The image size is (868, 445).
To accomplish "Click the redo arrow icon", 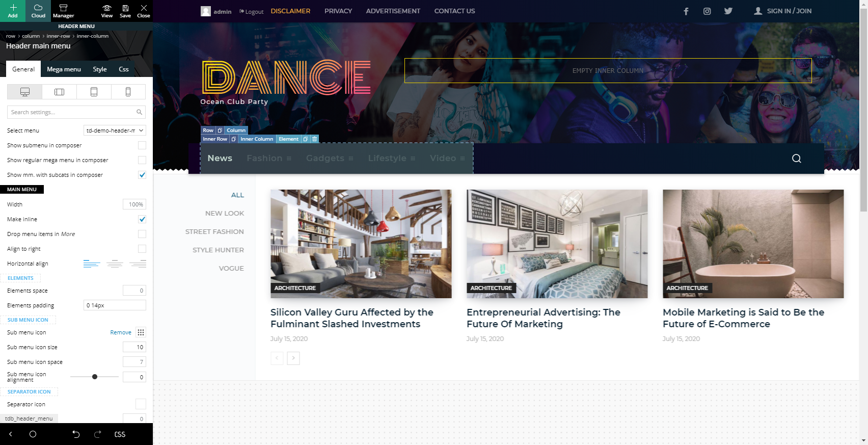I will pos(98,434).
